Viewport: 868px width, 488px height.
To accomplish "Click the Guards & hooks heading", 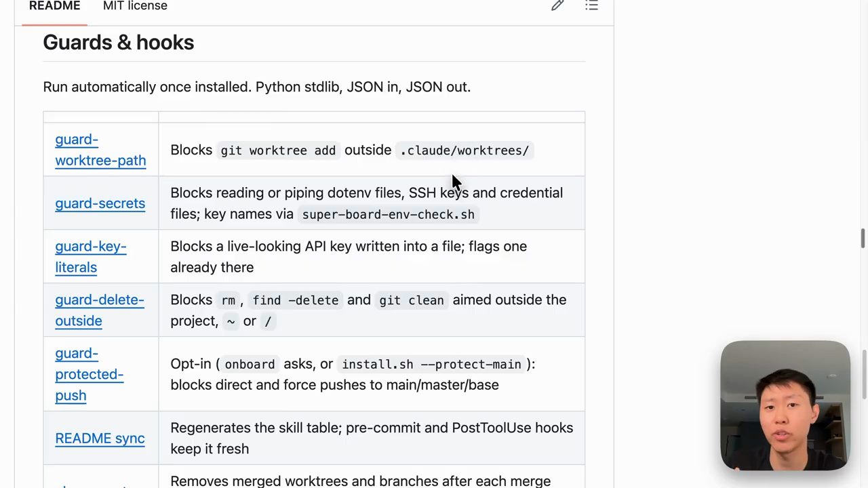I will click(119, 42).
